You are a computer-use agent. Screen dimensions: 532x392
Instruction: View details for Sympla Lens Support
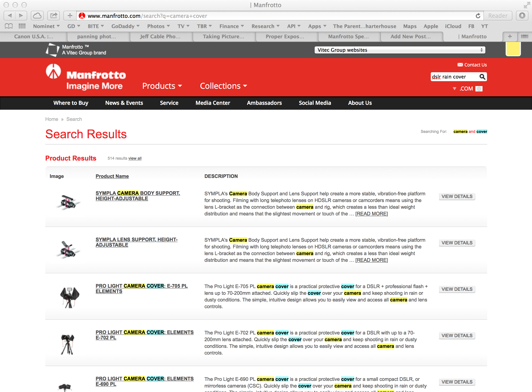457,243
